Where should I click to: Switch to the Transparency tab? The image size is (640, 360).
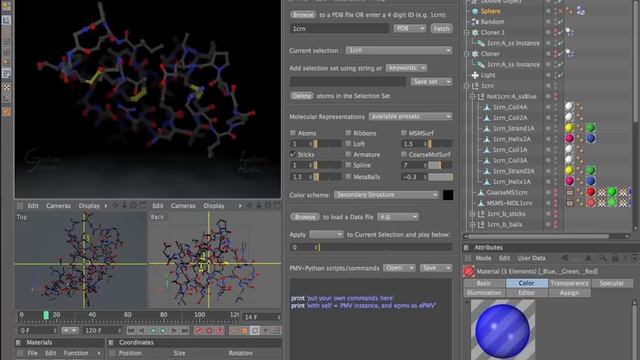569,283
